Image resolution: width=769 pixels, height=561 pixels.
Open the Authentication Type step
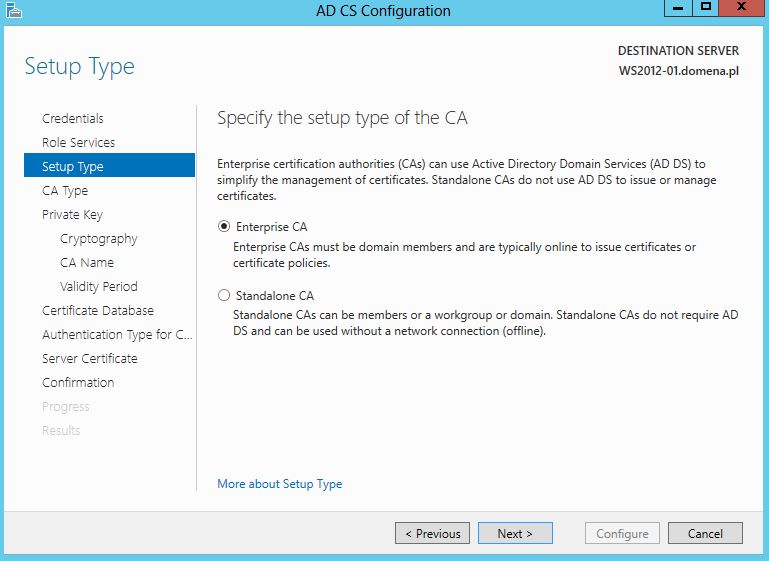coord(117,334)
